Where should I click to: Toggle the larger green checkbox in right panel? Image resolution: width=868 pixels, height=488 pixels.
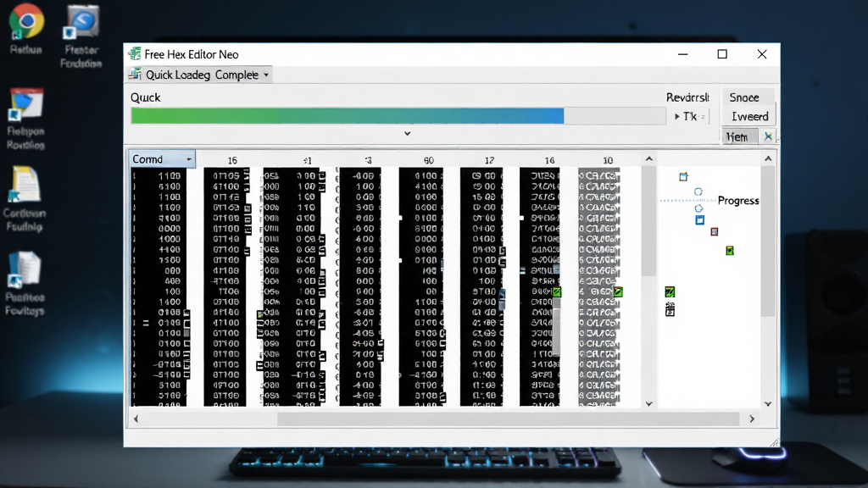click(670, 291)
